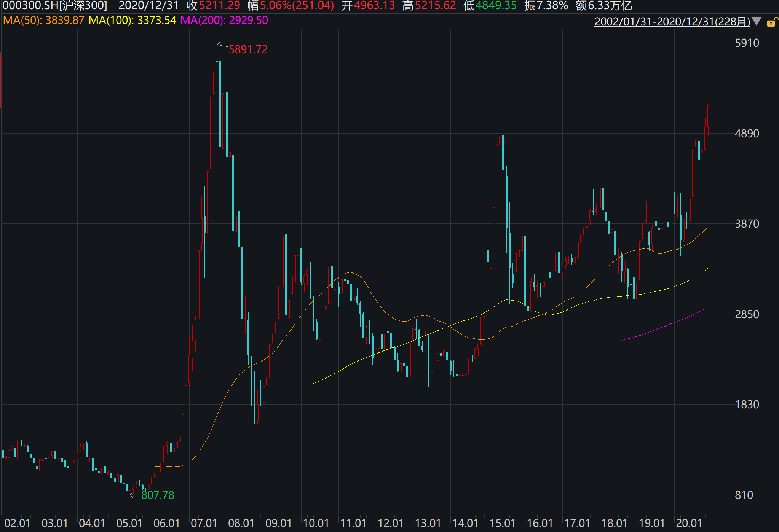Click the arrow next to 5891.72 peak
Viewport: 779px width, 532px height.
click(x=222, y=46)
